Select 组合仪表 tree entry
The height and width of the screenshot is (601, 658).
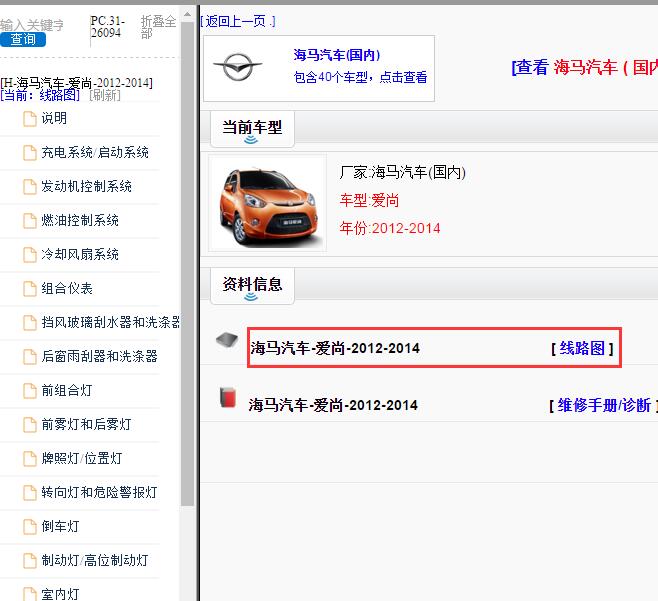coord(67,288)
